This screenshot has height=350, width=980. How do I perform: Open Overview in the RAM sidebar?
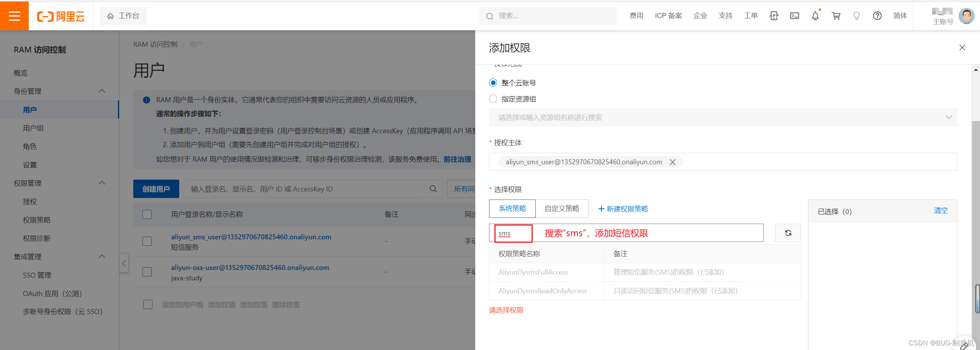click(21, 73)
